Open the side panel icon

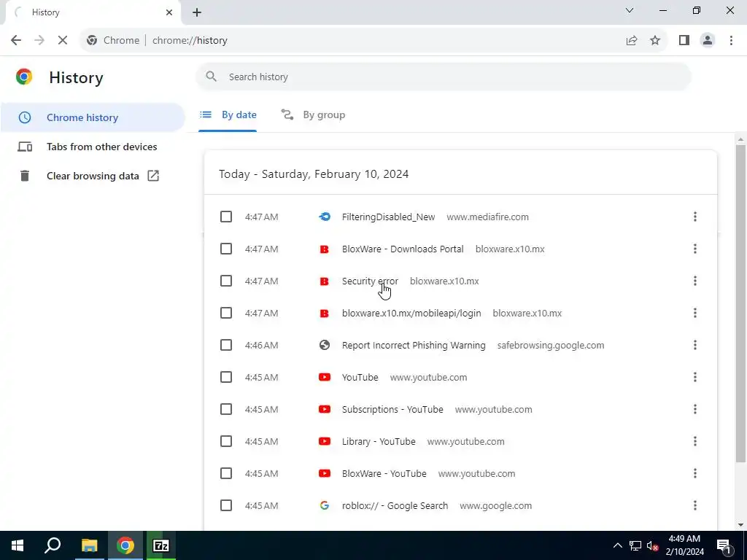[684, 41]
